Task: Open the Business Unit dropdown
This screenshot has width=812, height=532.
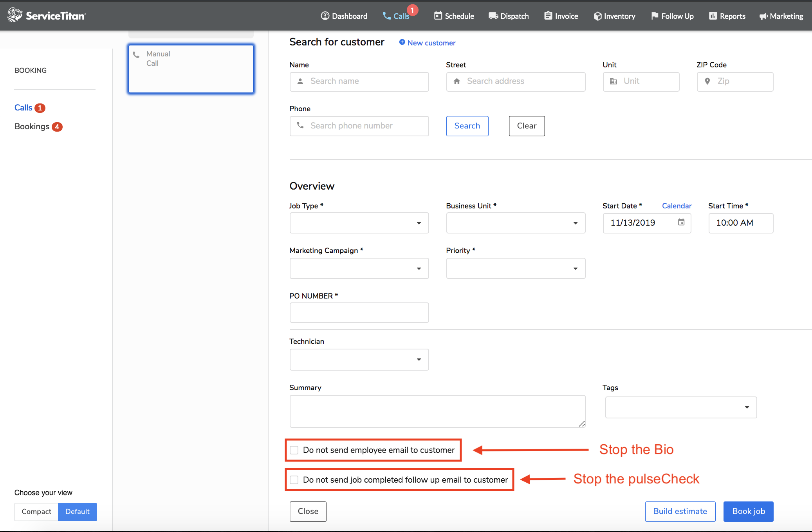Action: click(x=515, y=223)
